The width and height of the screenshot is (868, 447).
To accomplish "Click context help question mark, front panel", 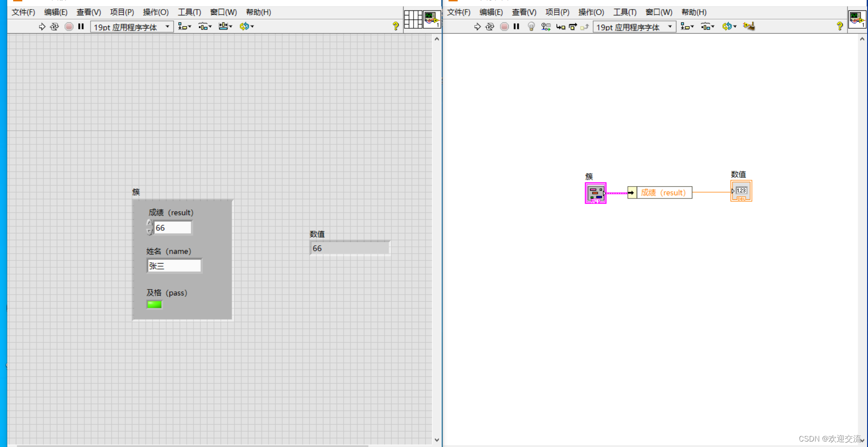I will (x=396, y=26).
